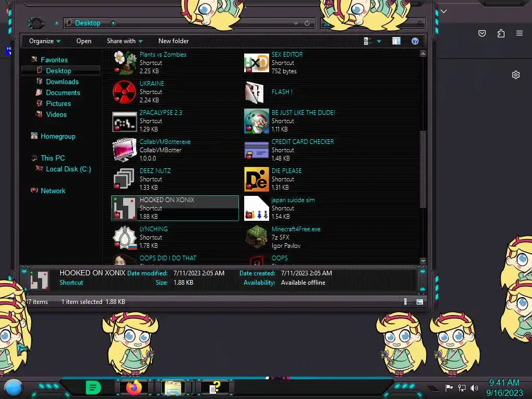Viewport: 532px width, 399px height.
Task: Click the Date modified value 7/11/2023 2:05 AM
Action: (x=199, y=273)
